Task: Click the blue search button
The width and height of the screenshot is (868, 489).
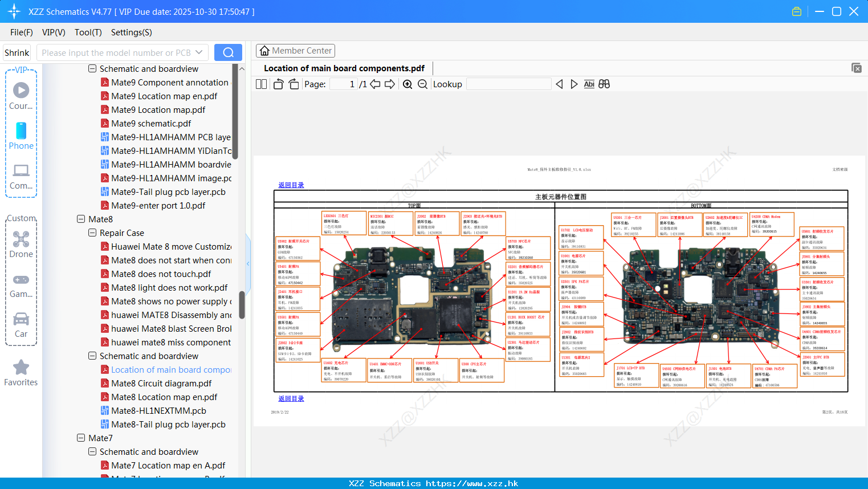Action: click(228, 52)
